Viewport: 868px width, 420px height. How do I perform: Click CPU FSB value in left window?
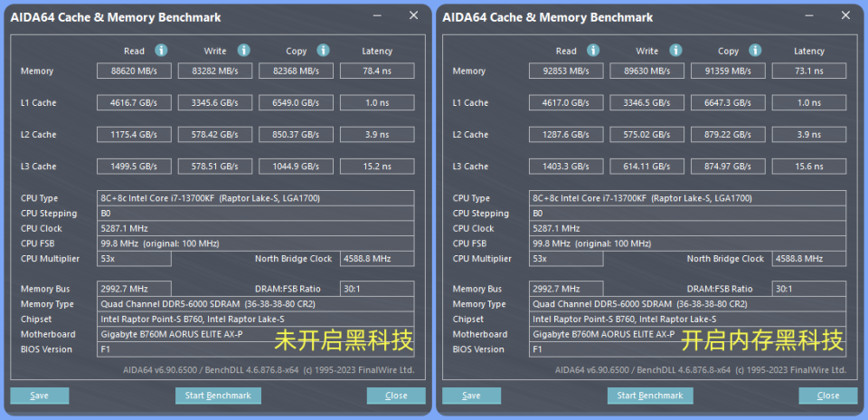(255, 243)
